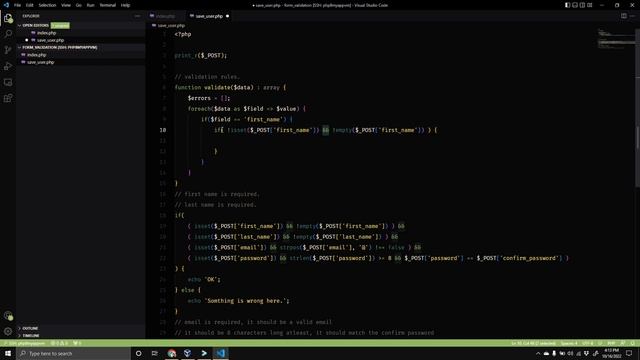Open the Help menu
The image size is (640, 360).
click(x=125, y=5)
